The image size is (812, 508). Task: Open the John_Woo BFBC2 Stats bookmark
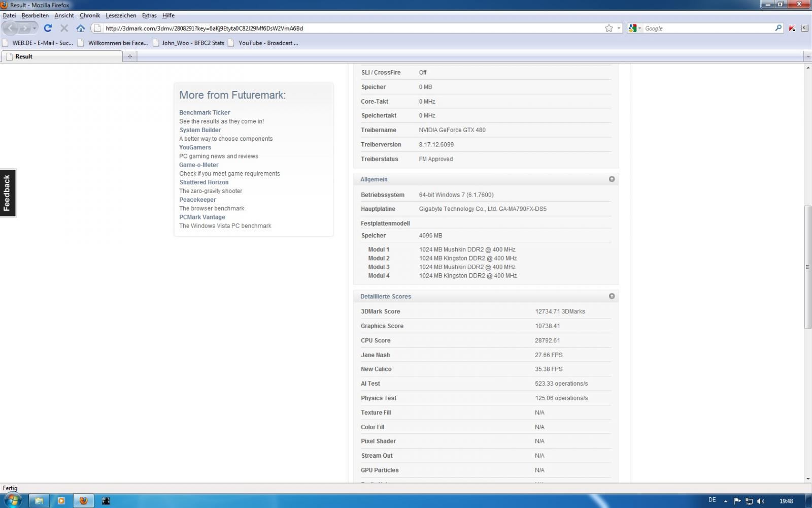pyautogui.click(x=188, y=43)
